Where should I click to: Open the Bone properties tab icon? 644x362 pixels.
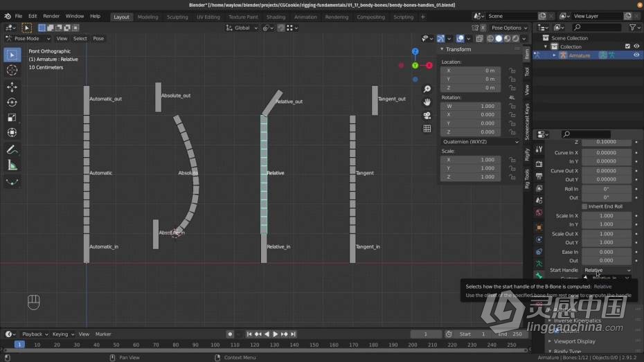(x=539, y=275)
